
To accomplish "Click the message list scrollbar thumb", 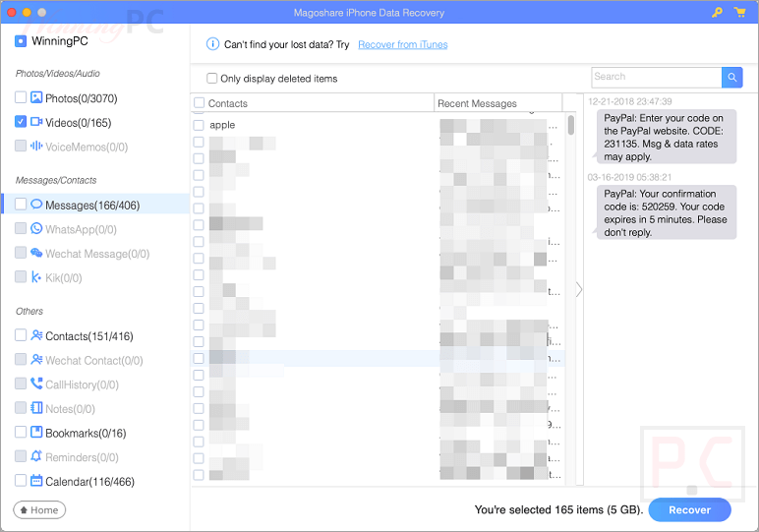I will pyautogui.click(x=571, y=125).
